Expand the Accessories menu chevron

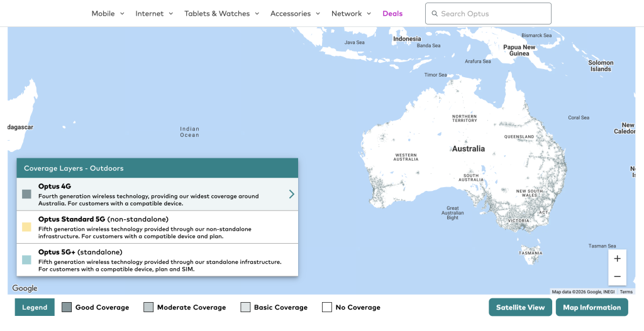[x=318, y=14]
